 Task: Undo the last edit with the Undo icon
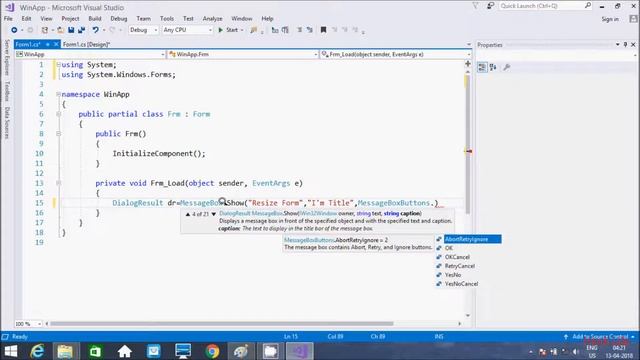[x=95, y=30]
